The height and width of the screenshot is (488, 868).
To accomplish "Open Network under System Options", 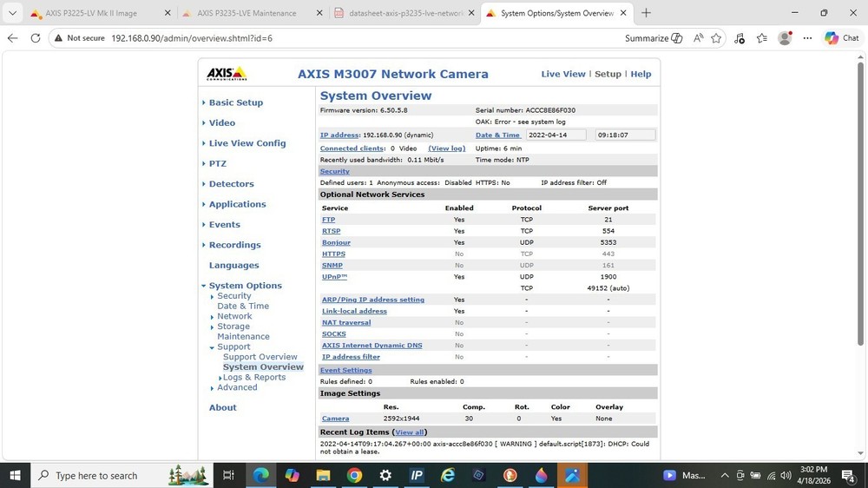I will point(234,316).
